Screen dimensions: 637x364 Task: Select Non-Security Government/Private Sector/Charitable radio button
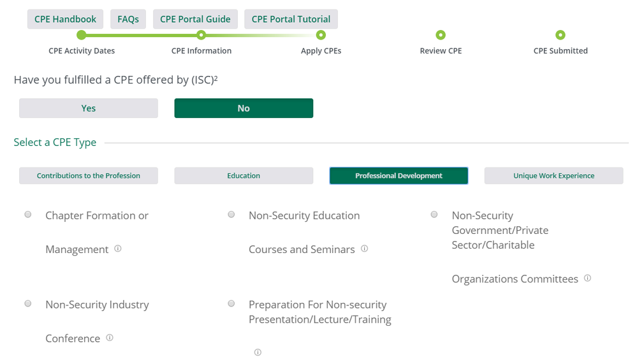pyautogui.click(x=434, y=215)
